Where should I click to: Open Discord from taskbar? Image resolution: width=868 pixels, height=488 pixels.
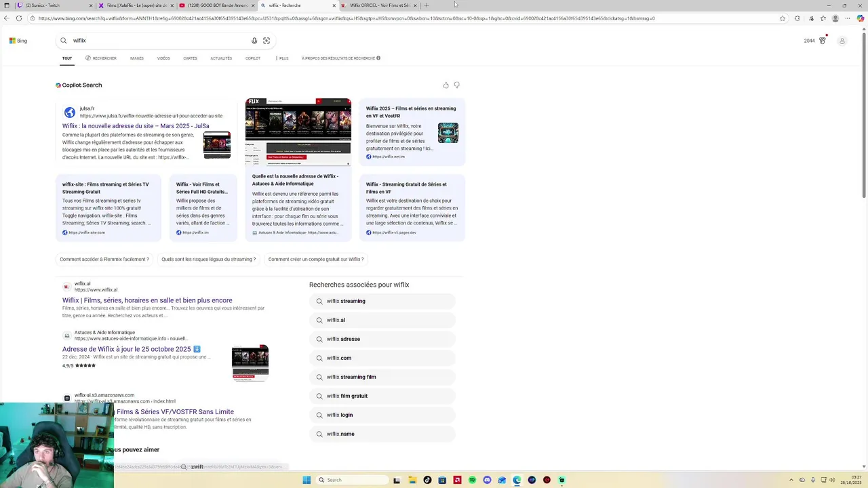(487, 480)
